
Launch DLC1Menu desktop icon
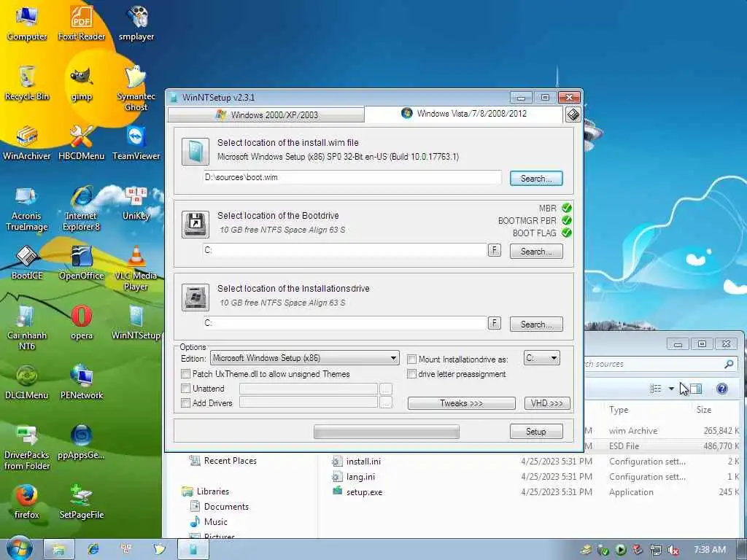[x=27, y=382]
